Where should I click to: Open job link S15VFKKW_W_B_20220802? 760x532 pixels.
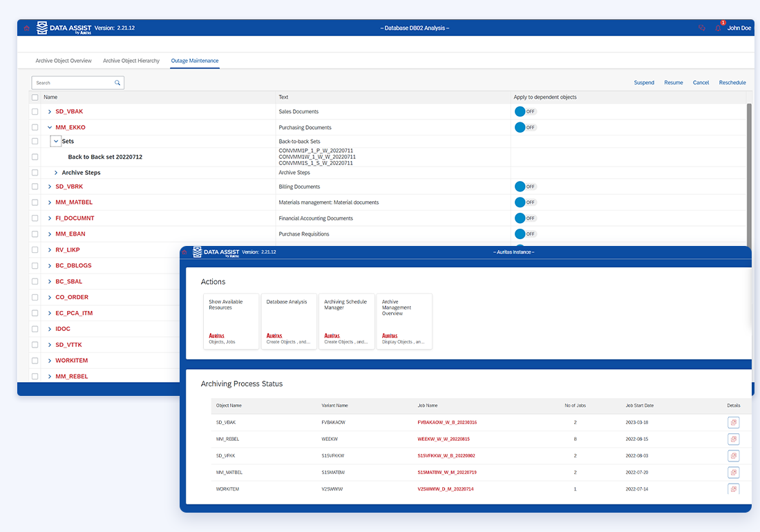[x=446, y=456]
